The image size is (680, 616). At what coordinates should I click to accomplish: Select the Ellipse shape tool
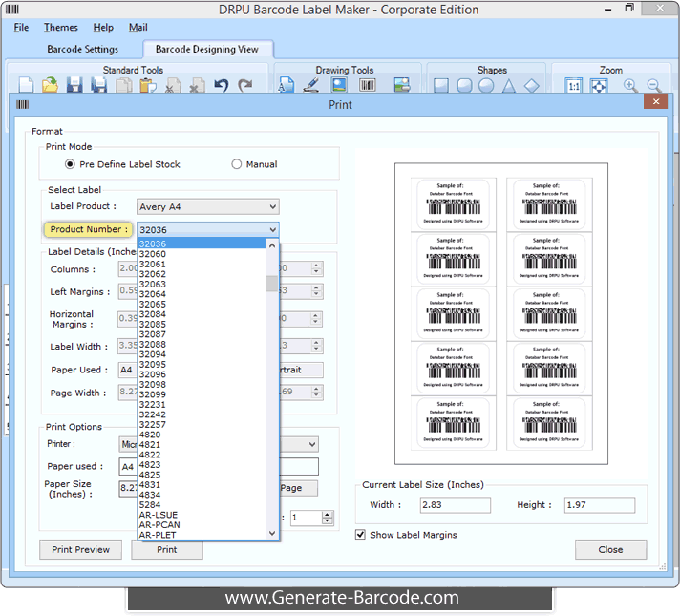pos(486,85)
